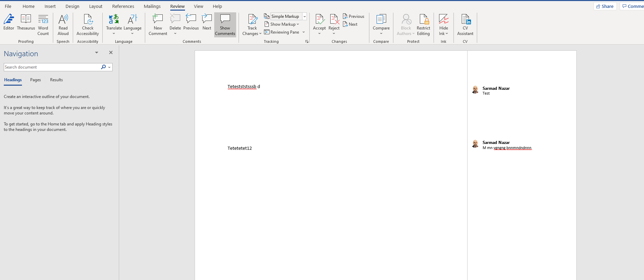The height and width of the screenshot is (280, 644).
Task: Open the Editor proofing tool
Action: click(x=9, y=23)
